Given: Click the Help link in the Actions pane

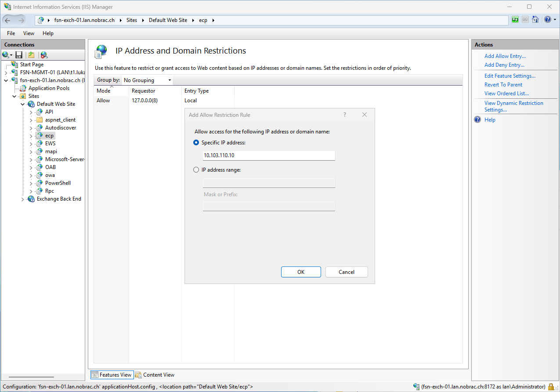Looking at the screenshot, I should 490,120.
